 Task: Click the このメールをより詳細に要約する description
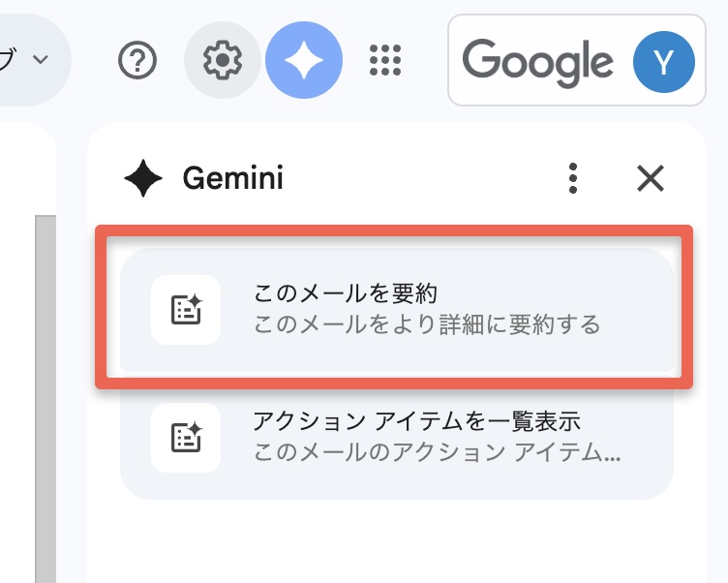[427, 324]
